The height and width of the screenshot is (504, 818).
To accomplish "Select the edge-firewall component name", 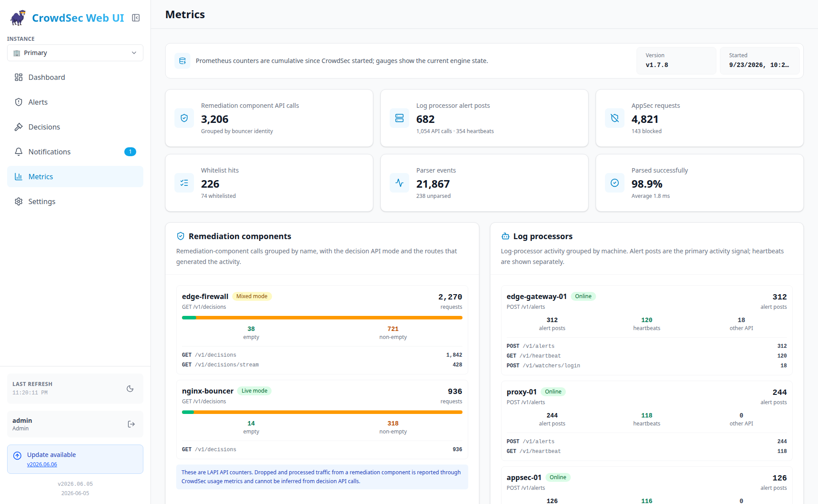I will tap(205, 296).
